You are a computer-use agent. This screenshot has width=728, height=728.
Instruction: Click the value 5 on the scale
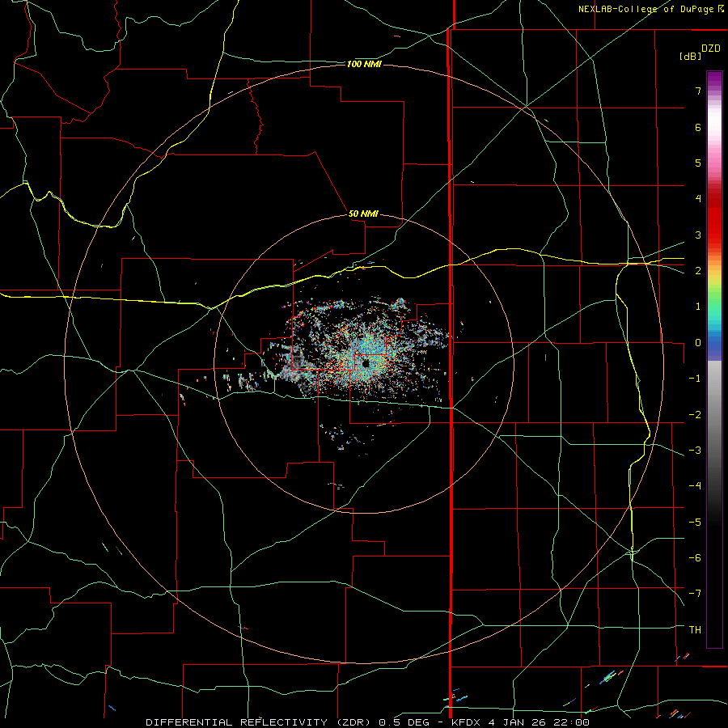(698, 163)
